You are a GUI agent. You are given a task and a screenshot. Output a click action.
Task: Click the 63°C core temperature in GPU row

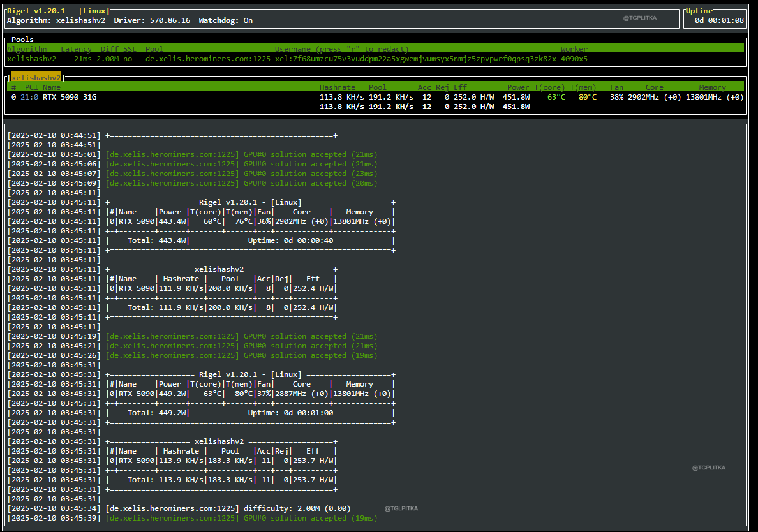coord(556,97)
